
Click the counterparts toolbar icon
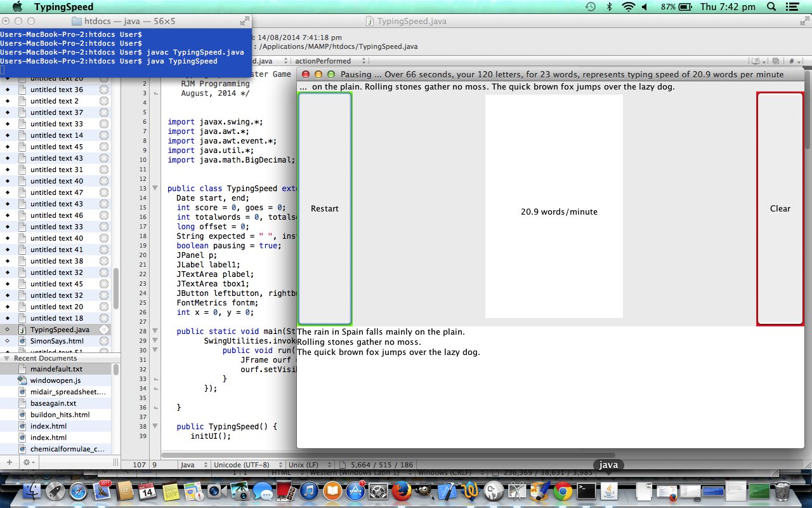[776, 61]
